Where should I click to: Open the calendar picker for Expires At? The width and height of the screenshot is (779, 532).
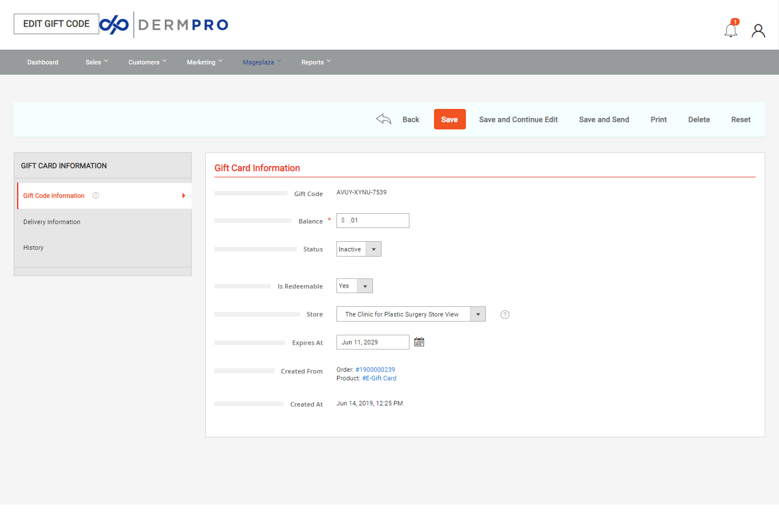tap(419, 341)
